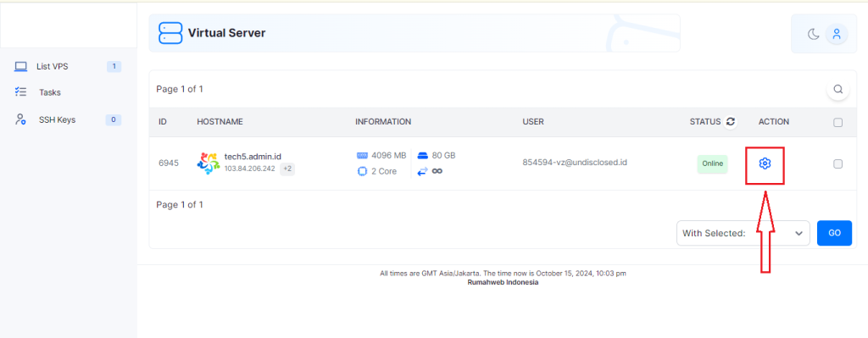868x338 pixels.
Task: Click the blue GO button
Action: [834, 233]
